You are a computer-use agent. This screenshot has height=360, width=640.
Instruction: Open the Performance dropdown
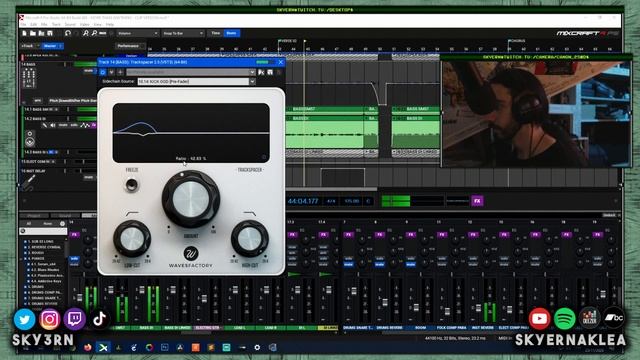pos(130,46)
